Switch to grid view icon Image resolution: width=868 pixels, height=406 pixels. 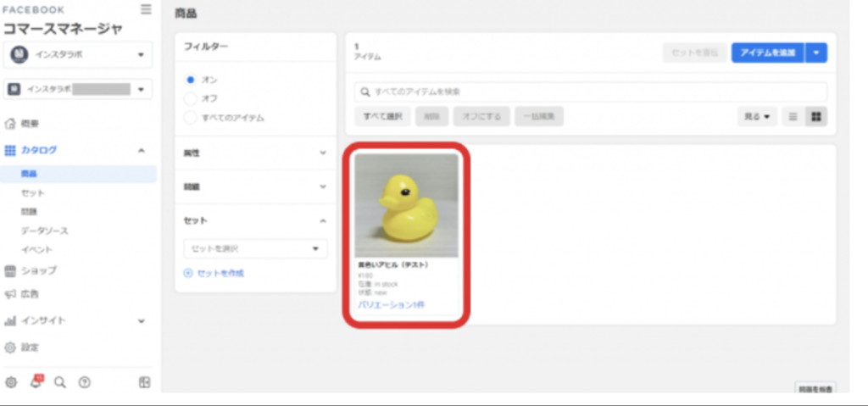[x=816, y=116]
